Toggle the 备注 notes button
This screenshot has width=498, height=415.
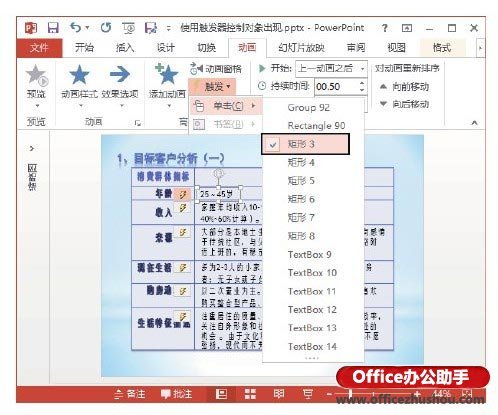(x=130, y=394)
